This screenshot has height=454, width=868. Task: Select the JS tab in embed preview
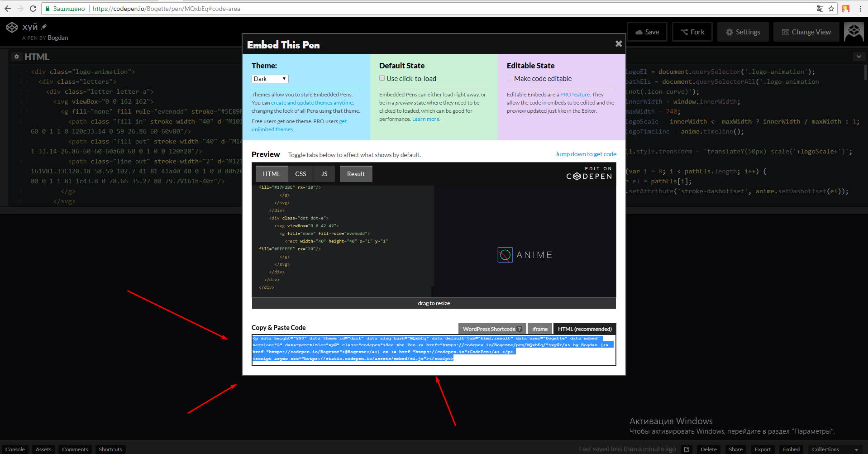coord(324,174)
